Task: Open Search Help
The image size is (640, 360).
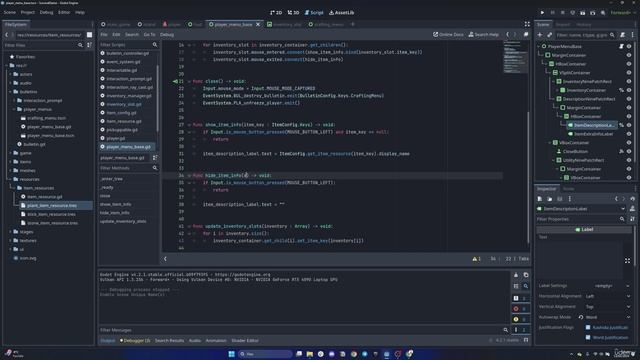Action: [484, 35]
